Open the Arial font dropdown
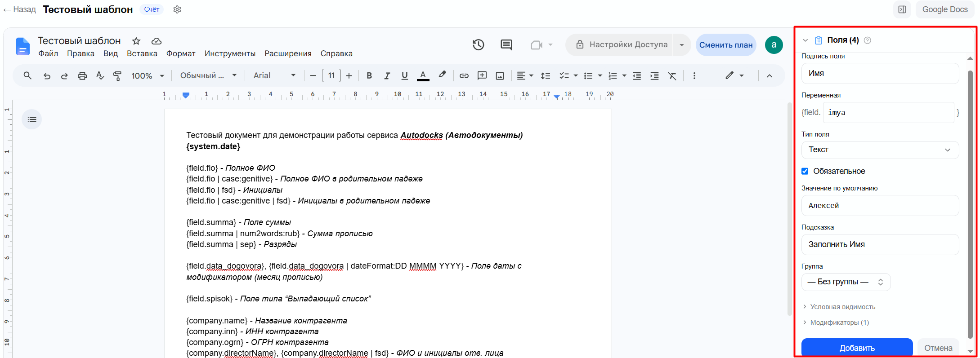 [274, 75]
